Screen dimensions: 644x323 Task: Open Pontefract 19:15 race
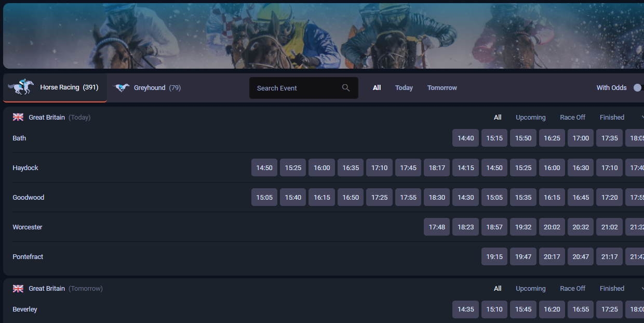click(494, 256)
